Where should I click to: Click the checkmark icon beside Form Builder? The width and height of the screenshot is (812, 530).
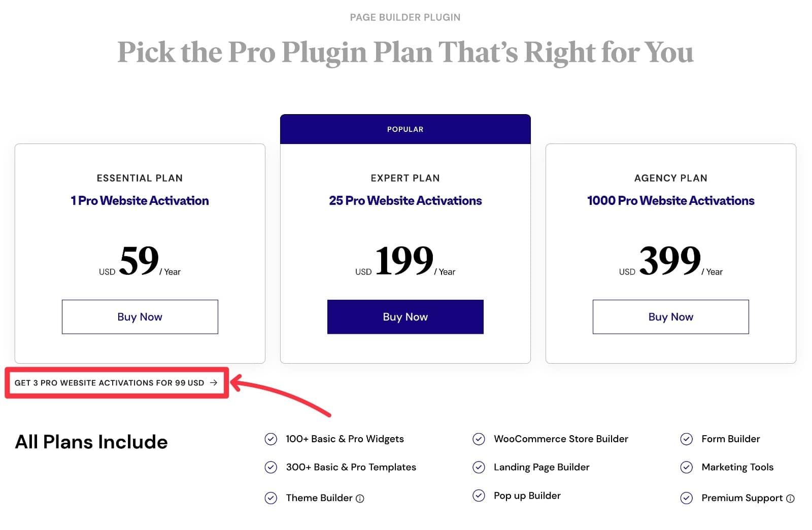tap(687, 439)
